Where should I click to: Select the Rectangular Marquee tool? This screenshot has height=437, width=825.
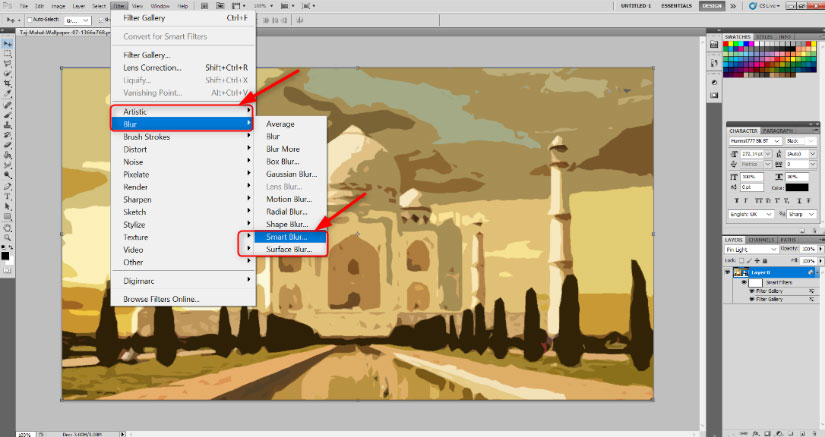pos(7,54)
